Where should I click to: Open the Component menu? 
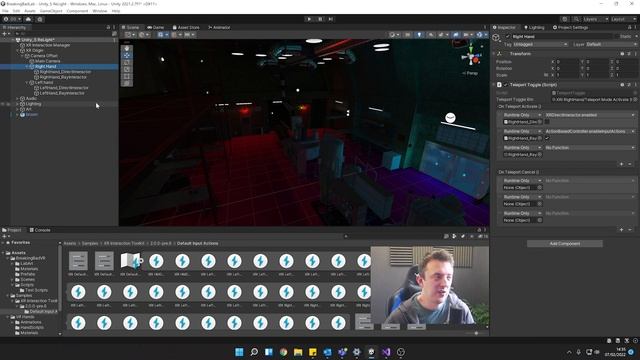tap(77, 11)
